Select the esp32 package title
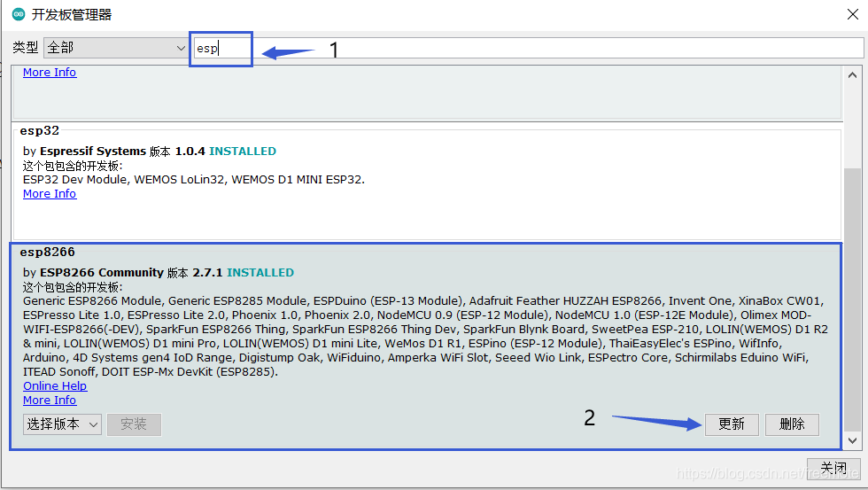 39,130
